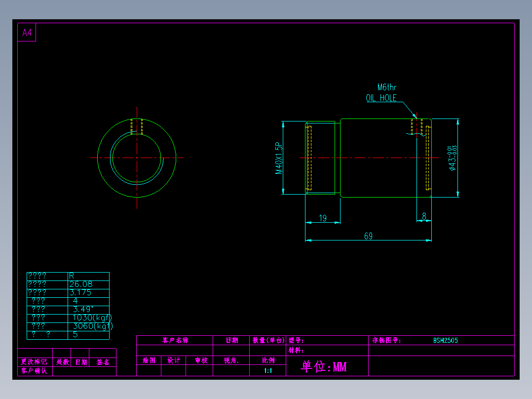The image size is (532, 399).
Task: Click the 数量(单台) header
Action: tap(268, 340)
